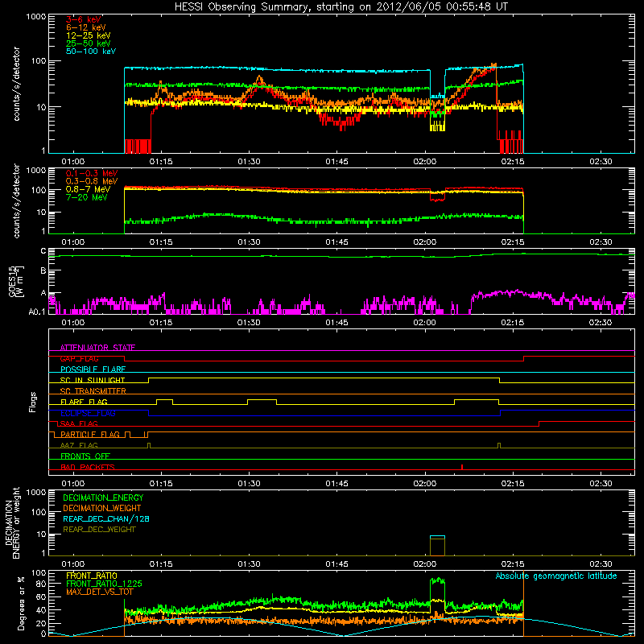644x644 pixels.
Task: Click the MAX_DET_VS_TOT legend label
Action: coord(100,592)
